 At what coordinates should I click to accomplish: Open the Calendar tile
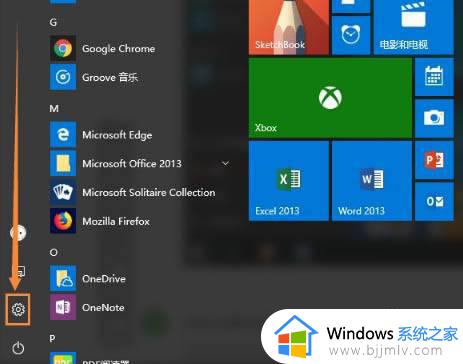coord(434,77)
